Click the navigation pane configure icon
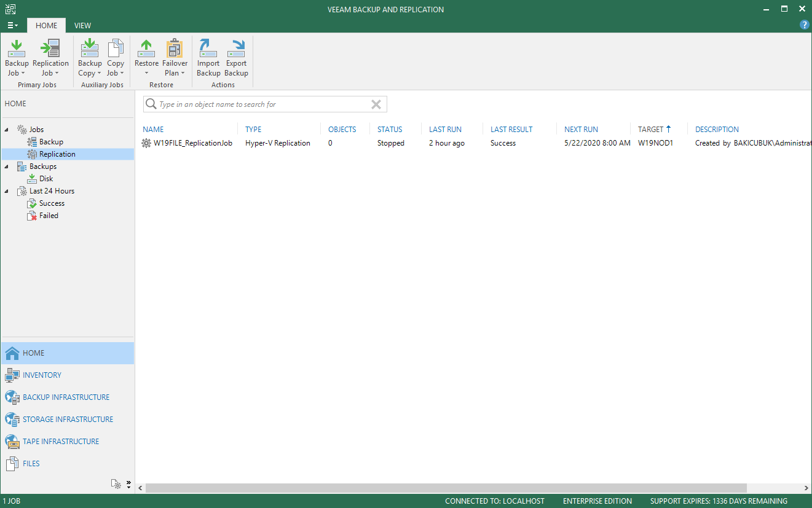This screenshot has width=812, height=508. tap(116, 484)
